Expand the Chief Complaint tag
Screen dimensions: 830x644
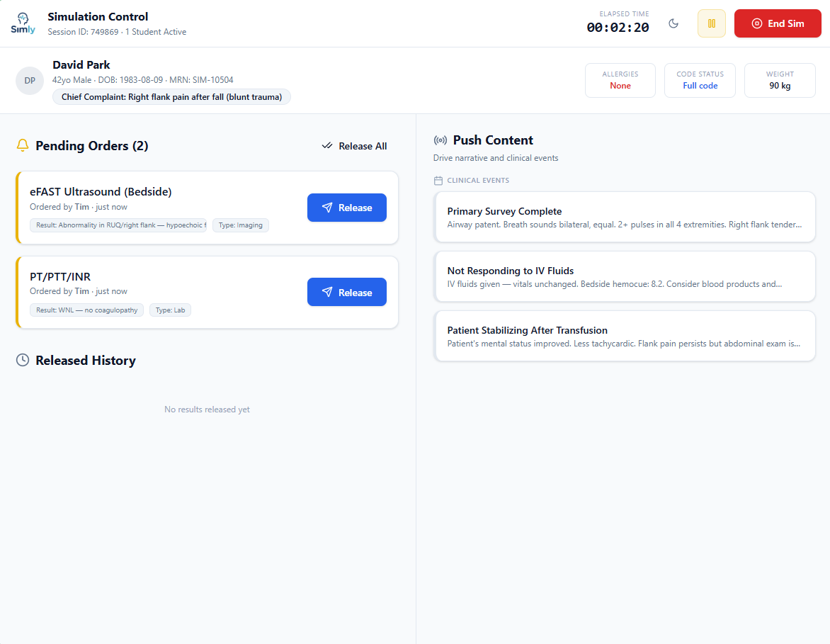[x=171, y=96]
